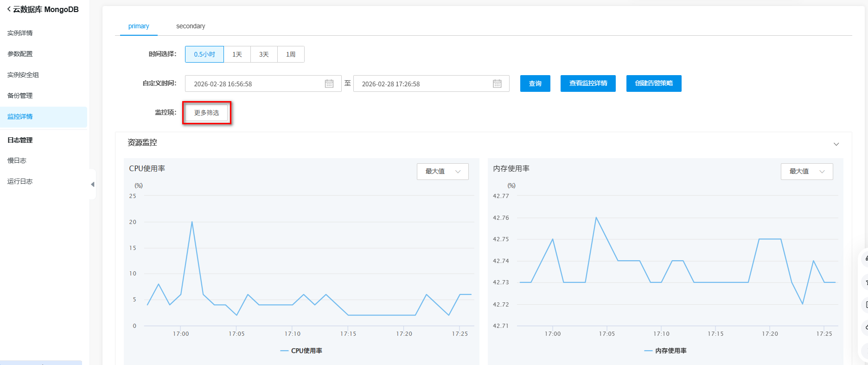Collapse the 资源监控 section
The image size is (868, 365).
click(x=836, y=144)
